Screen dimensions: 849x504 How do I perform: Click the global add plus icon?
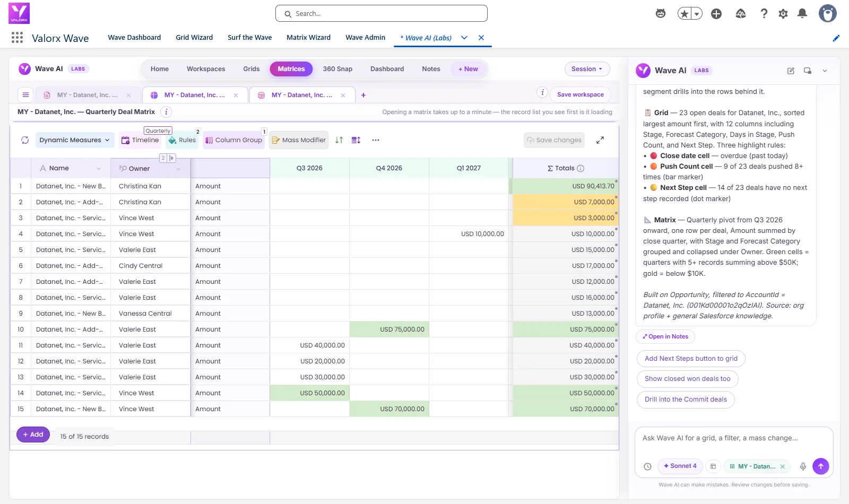click(x=716, y=14)
